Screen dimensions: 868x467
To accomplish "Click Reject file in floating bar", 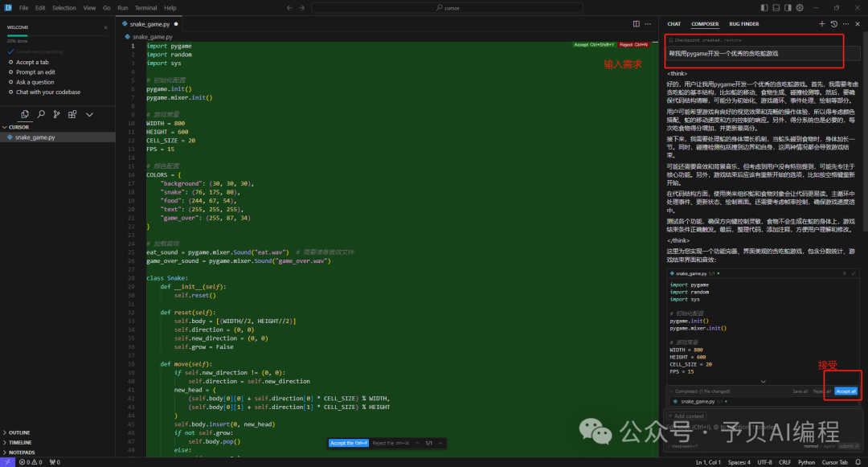I will (x=391, y=443).
